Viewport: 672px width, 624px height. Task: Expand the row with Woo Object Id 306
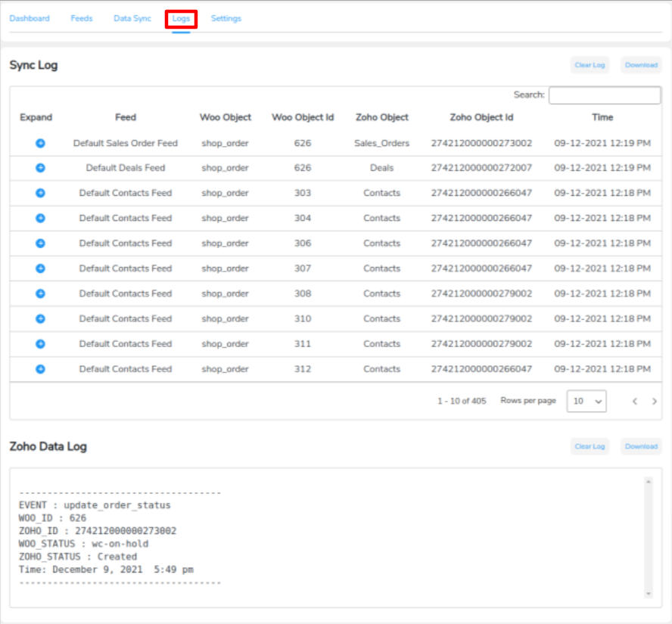coord(41,244)
